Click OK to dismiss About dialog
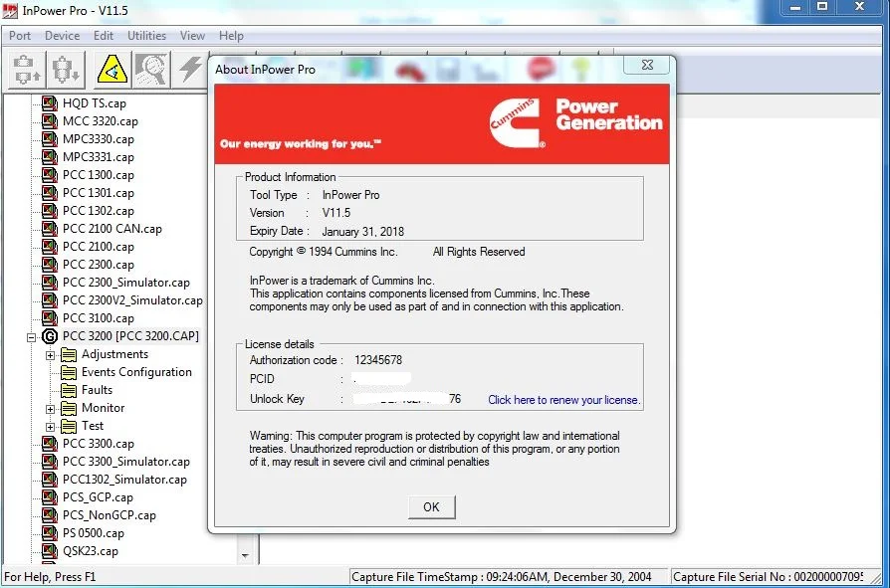This screenshot has width=890, height=588. 431,507
